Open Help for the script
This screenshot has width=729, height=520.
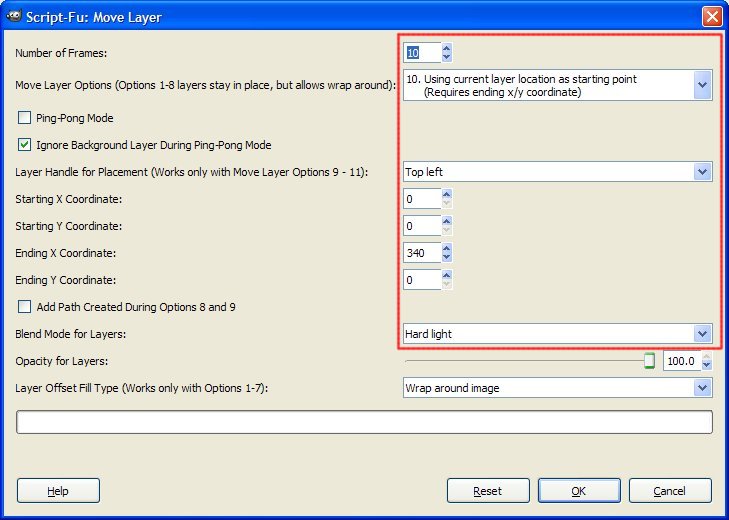pos(58,491)
